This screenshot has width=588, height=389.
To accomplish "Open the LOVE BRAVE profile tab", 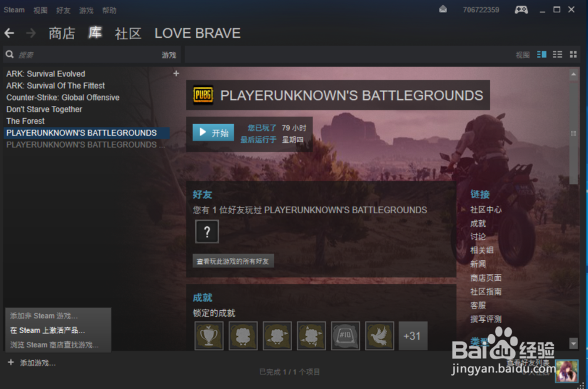I will click(x=198, y=33).
